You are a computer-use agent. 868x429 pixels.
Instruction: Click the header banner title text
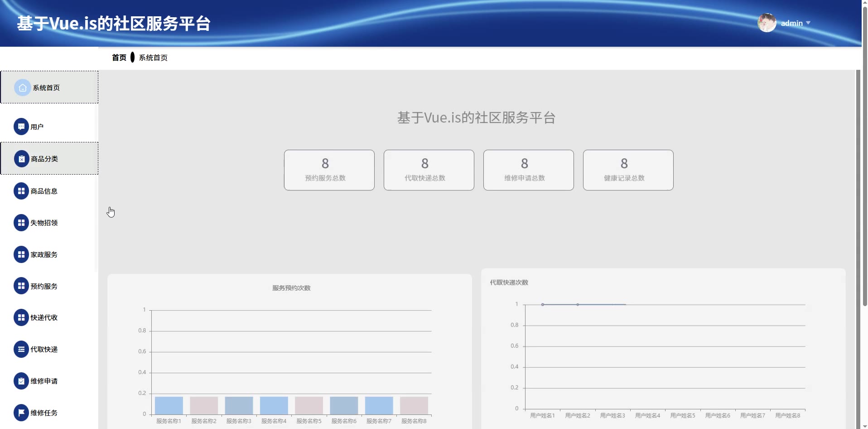[x=114, y=24]
